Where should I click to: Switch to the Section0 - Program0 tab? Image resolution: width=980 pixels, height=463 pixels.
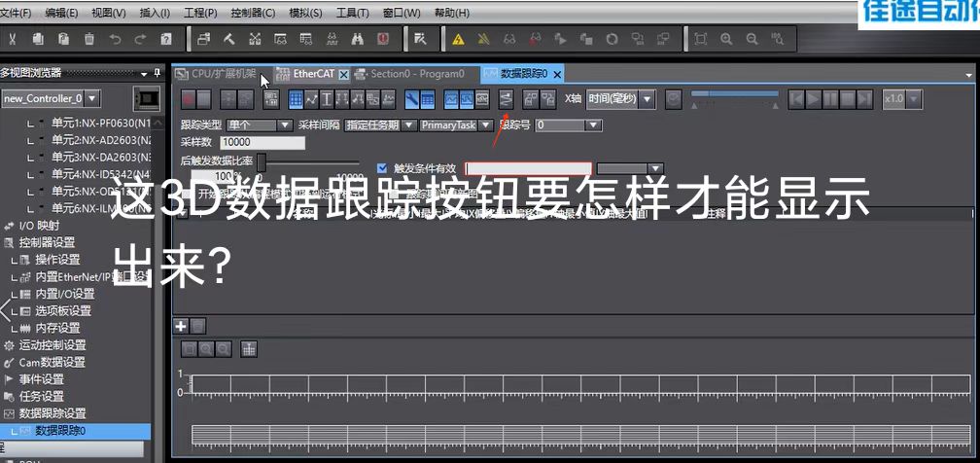tap(416, 74)
